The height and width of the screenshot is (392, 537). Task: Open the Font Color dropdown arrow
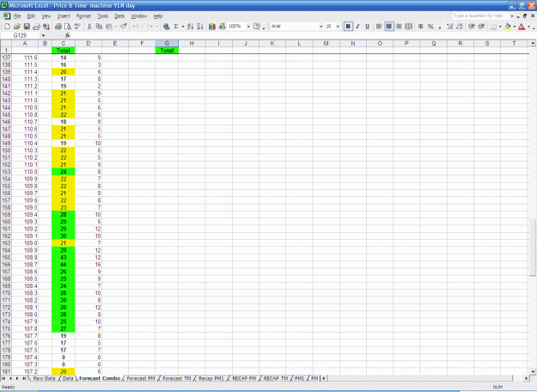click(x=528, y=27)
